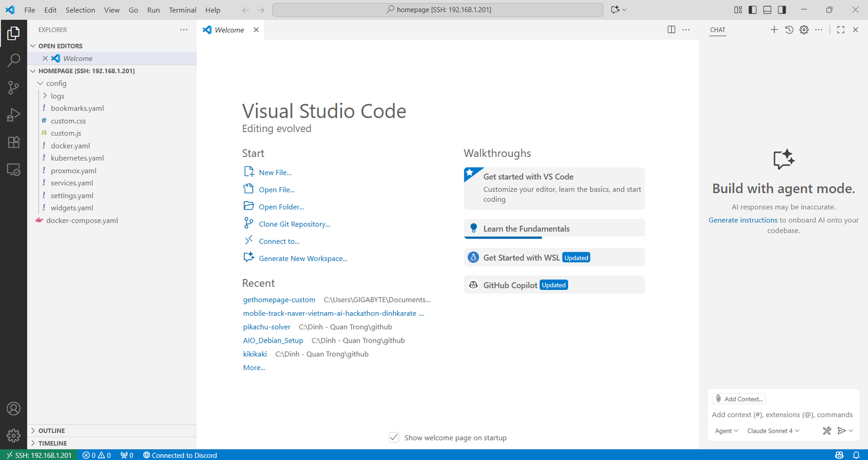Open the Manage gear in activity bar
Screen dimensions: 868x460
pos(14,435)
